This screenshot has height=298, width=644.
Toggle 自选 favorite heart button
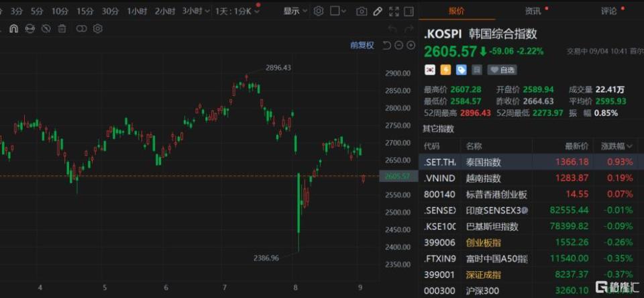pos(502,70)
